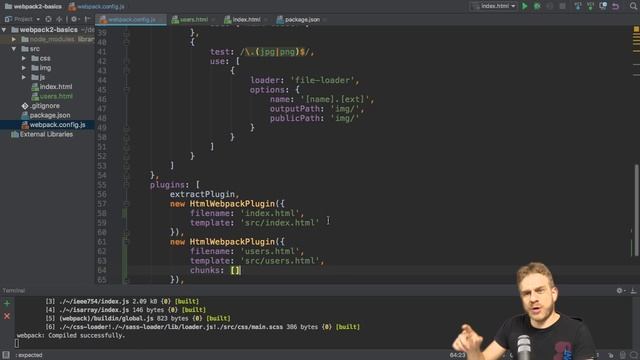Viewport: 640px width, 360px height.
Task: Open the Terminal panel gear settings icon
Action: click(x=620, y=291)
